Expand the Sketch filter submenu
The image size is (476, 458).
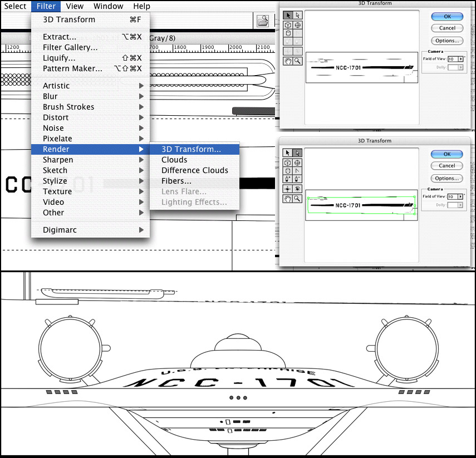tap(90, 170)
